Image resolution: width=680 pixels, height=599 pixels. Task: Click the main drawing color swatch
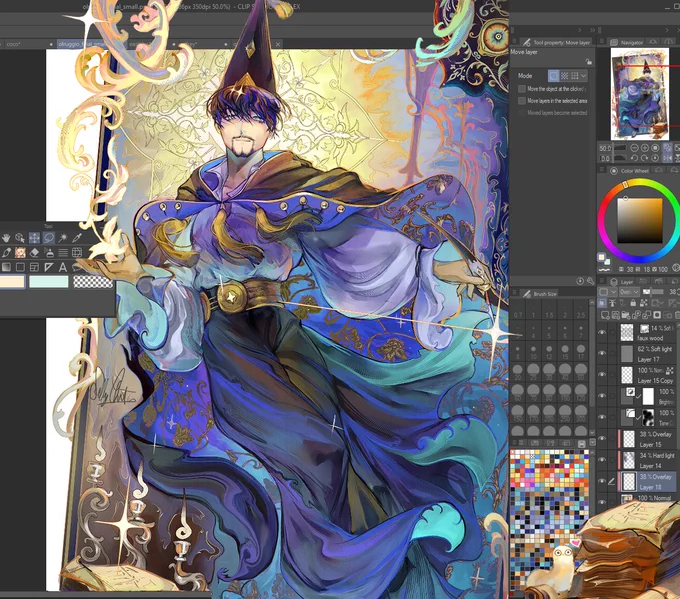12,281
